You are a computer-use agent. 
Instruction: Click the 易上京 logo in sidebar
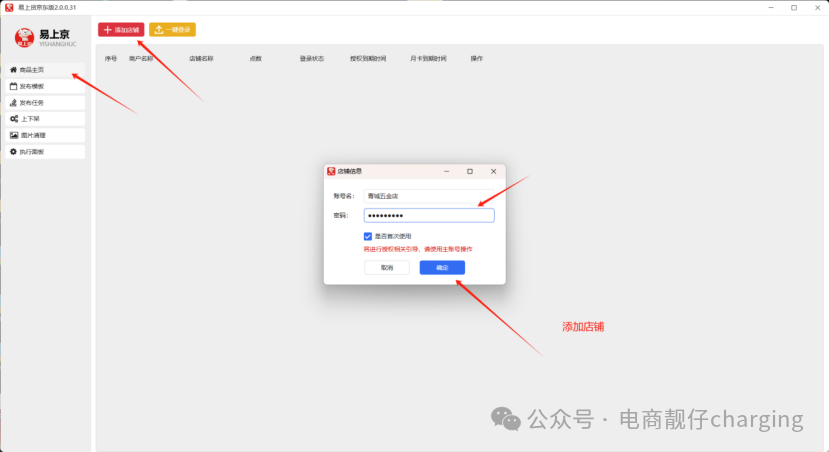(x=45, y=38)
